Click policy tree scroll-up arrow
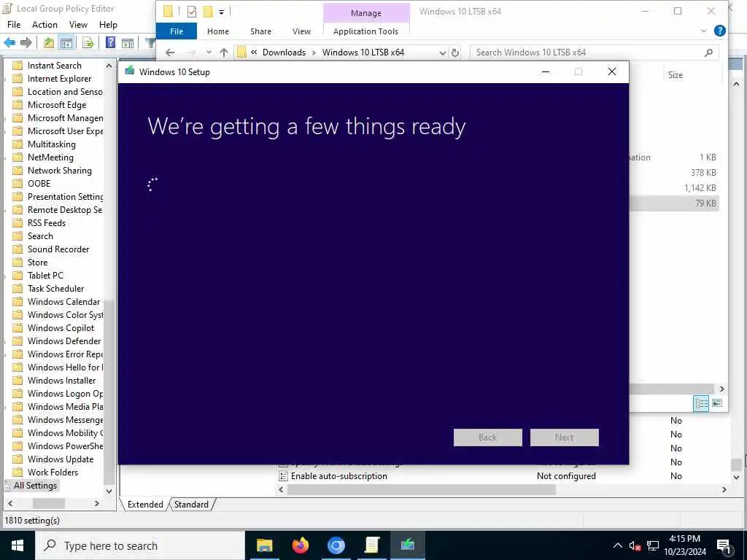 coord(109,66)
